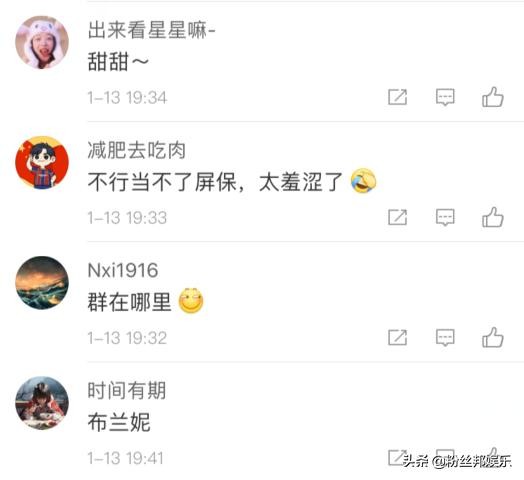This screenshot has height=480, width=524.
Task: Open reply box for 减肥去吃肉's comment
Action: coord(445,217)
